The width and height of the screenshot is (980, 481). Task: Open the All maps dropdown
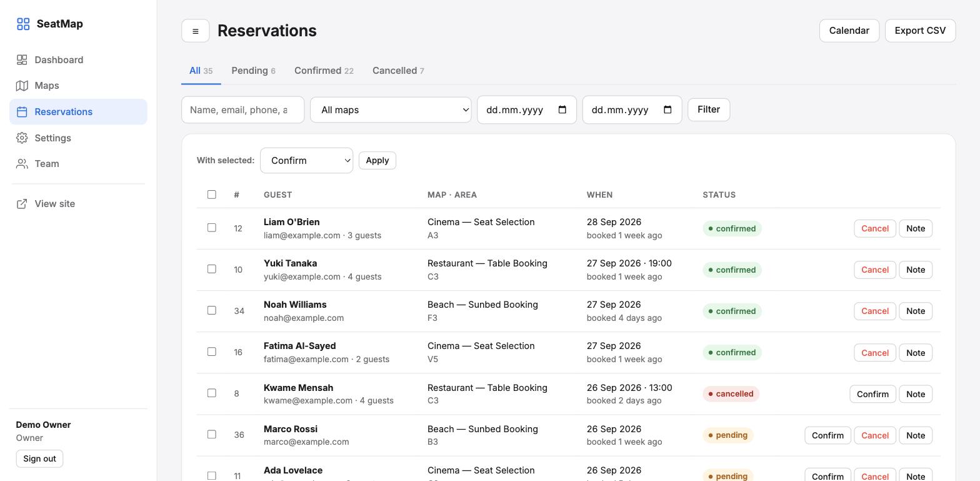(x=391, y=110)
